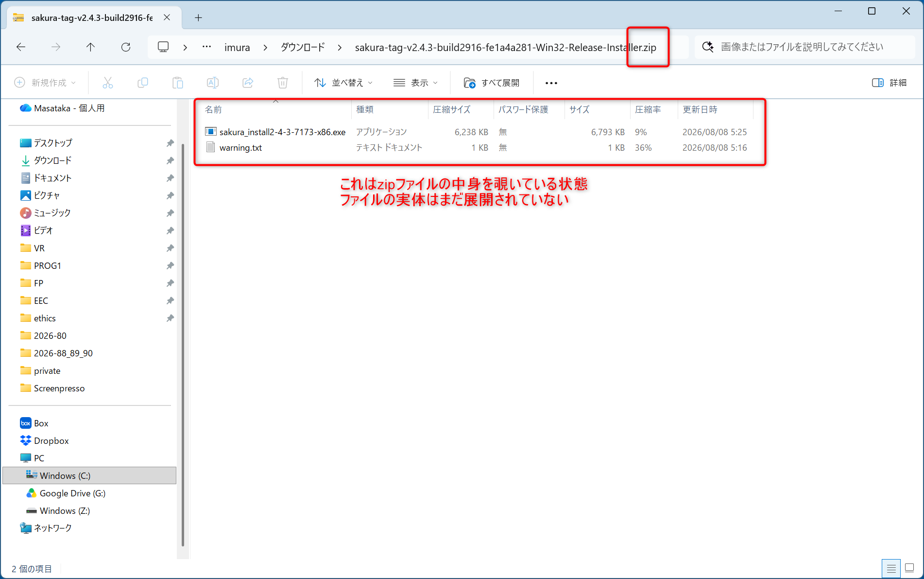
Task: Switch to details list view layout
Action: pyautogui.click(x=891, y=568)
